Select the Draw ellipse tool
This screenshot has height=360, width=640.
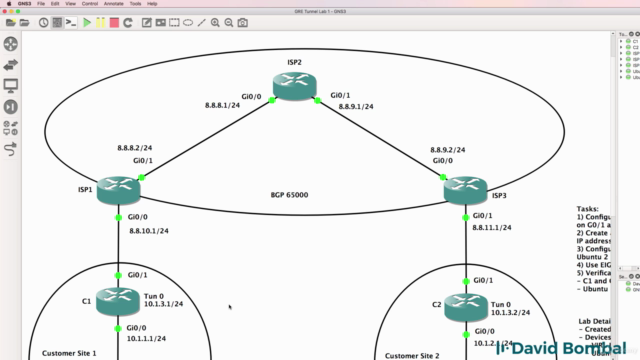(x=188, y=23)
